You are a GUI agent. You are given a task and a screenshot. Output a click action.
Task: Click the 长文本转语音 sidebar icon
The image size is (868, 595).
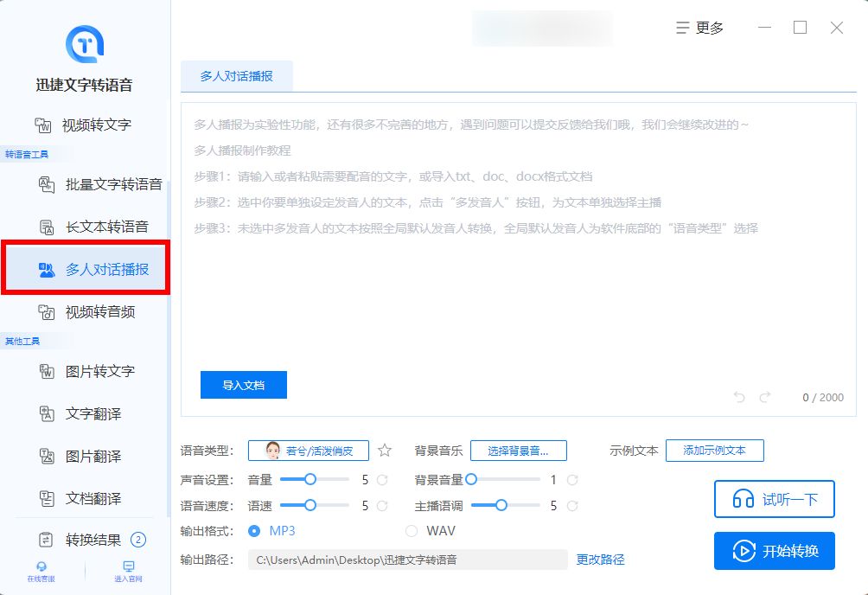tap(47, 227)
